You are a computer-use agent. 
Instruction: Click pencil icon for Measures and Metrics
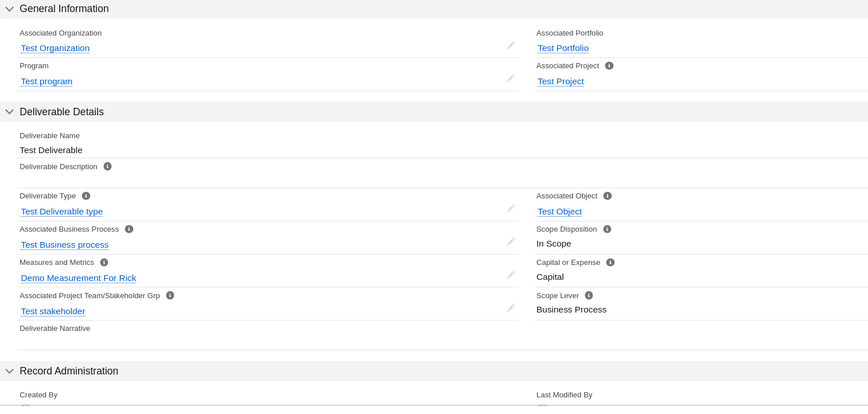[511, 275]
